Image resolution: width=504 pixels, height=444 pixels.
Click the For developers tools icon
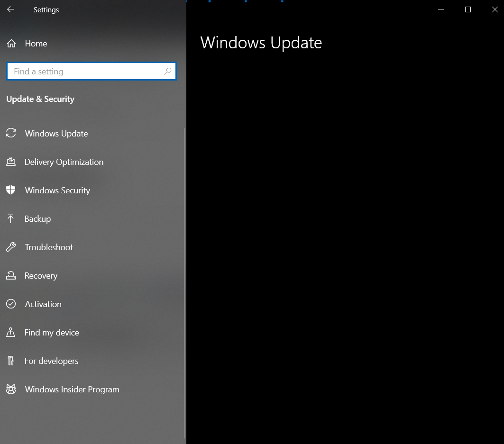pyautogui.click(x=11, y=361)
